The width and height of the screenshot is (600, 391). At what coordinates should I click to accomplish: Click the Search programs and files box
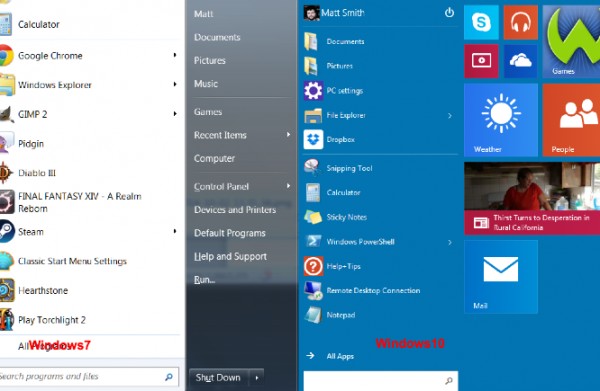(x=89, y=377)
